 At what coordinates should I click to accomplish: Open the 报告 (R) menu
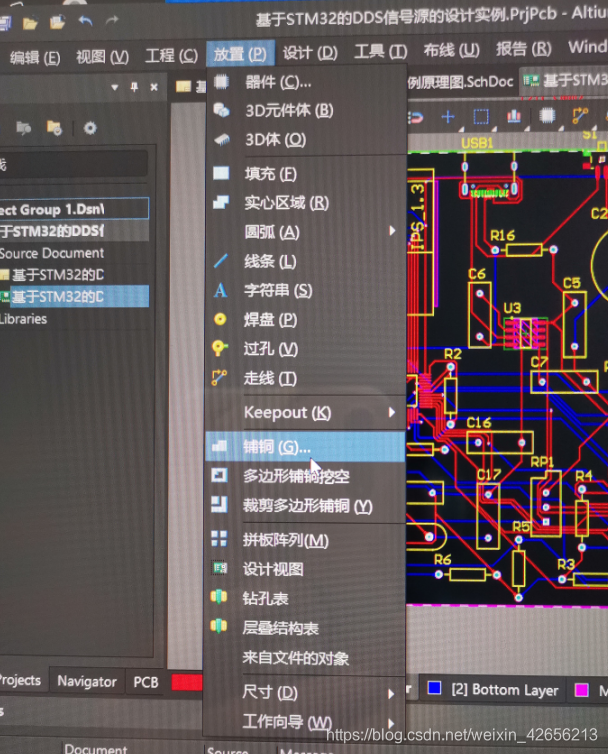523,49
